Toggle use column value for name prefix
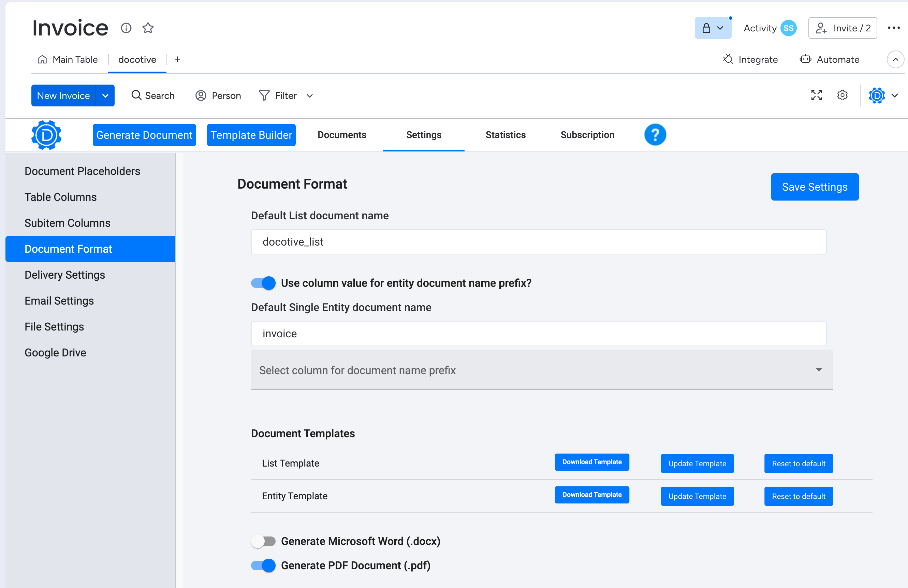Screen dimensions: 908x588 click(263, 283)
